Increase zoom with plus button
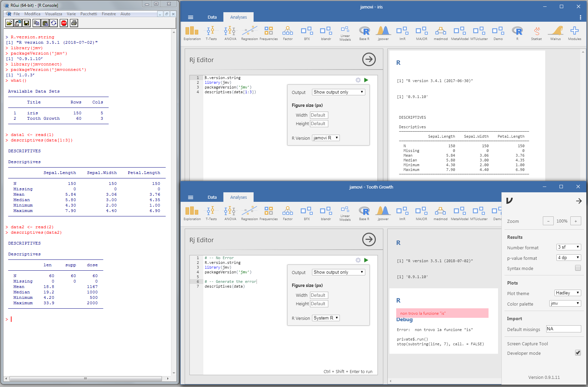The height and width of the screenshot is (387, 588). click(x=576, y=221)
